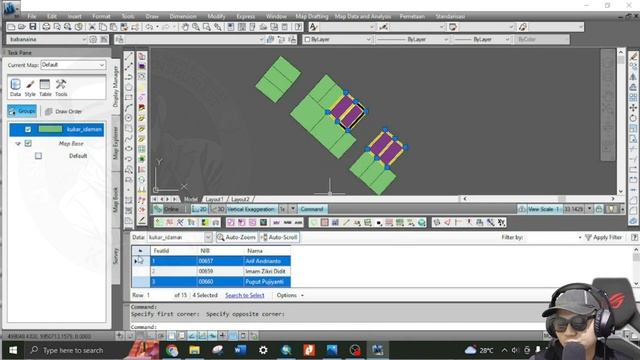Click the Save icon in the toolbar
The height and width of the screenshot is (360, 640).
pos(33,27)
